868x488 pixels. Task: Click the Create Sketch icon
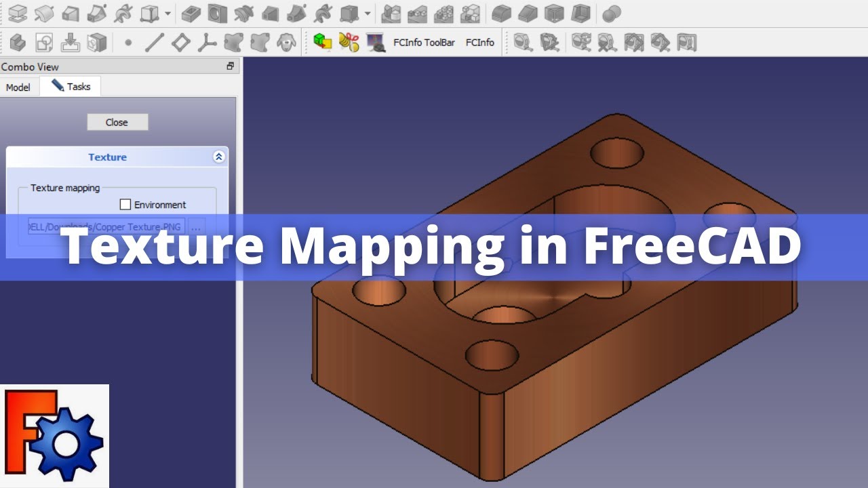tap(44, 42)
